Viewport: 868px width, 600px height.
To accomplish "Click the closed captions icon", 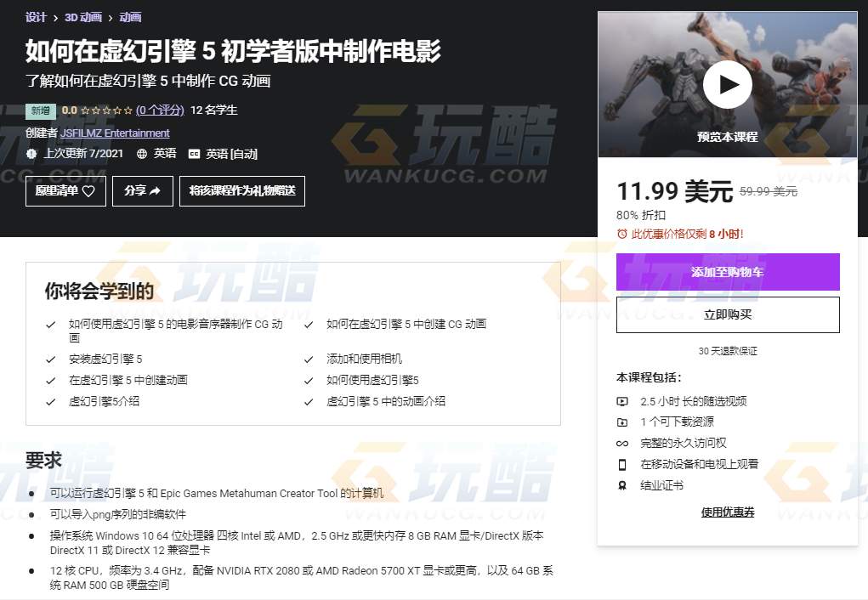I will pyautogui.click(x=194, y=154).
